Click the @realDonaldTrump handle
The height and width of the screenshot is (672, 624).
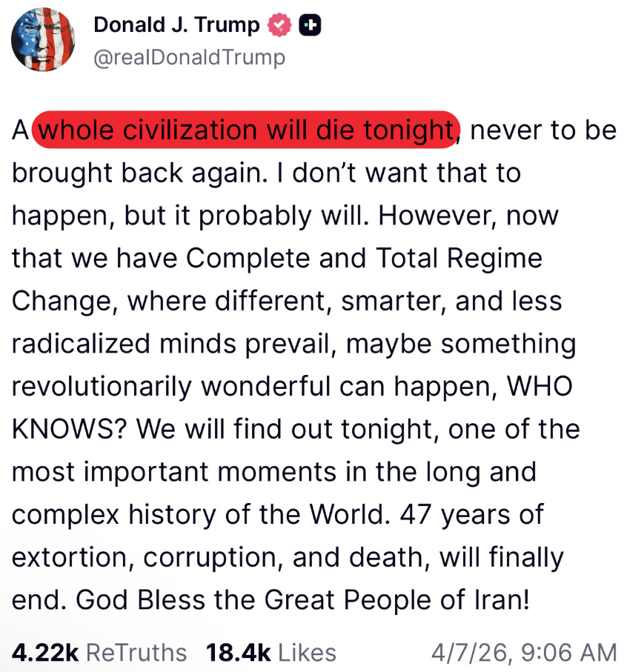pyautogui.click(x=189, y=57)
